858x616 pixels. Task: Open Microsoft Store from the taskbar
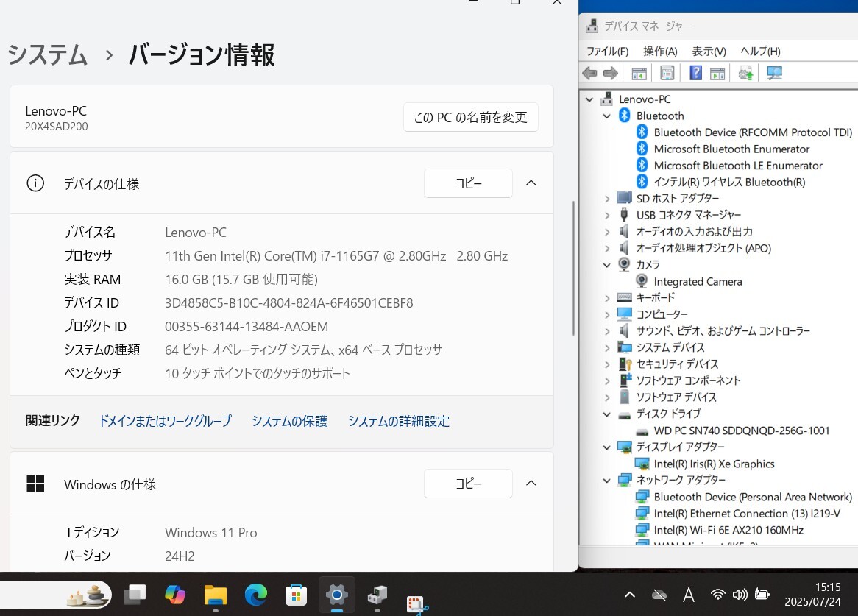[296, 595]
